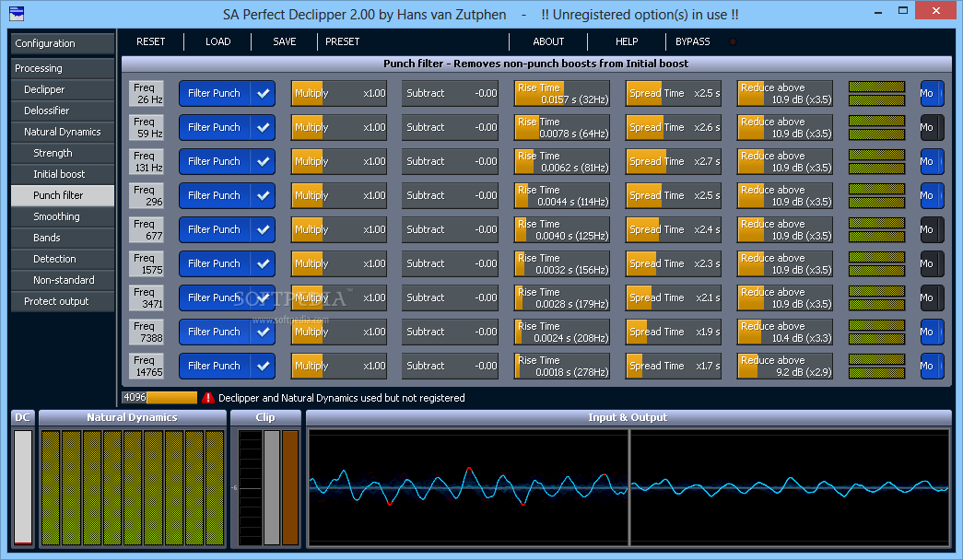Click the BYPASS indicator dot
The height and width of the screenshot is (560, 963).
[732, 41]
